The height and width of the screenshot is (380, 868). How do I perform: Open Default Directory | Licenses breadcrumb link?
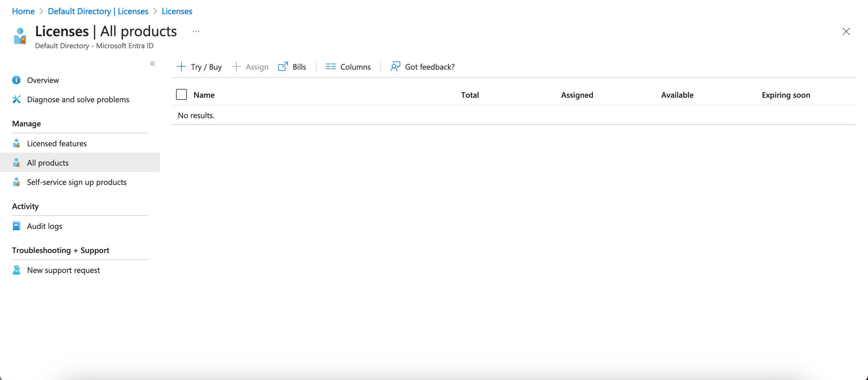point(98,11)
